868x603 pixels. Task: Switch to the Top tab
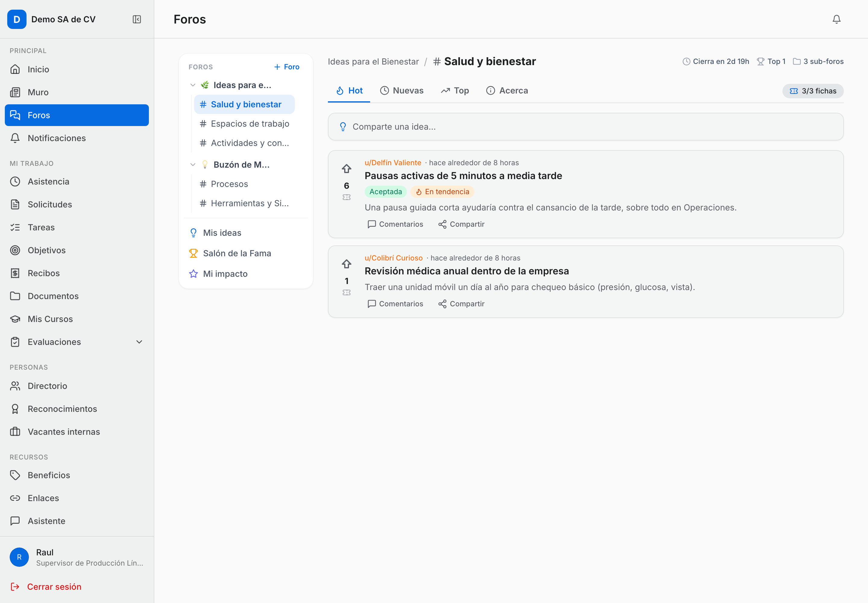(455, 91)
